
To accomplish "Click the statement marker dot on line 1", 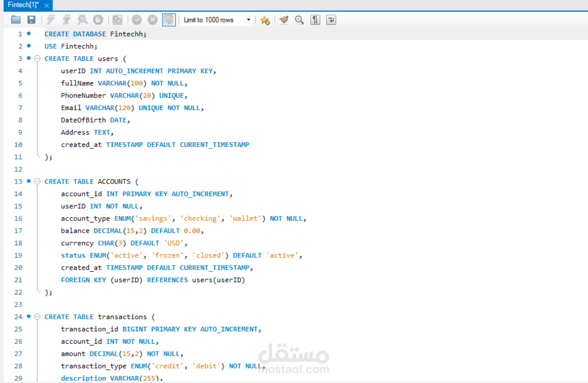I will pyautogui.click(x=29, y=34).
